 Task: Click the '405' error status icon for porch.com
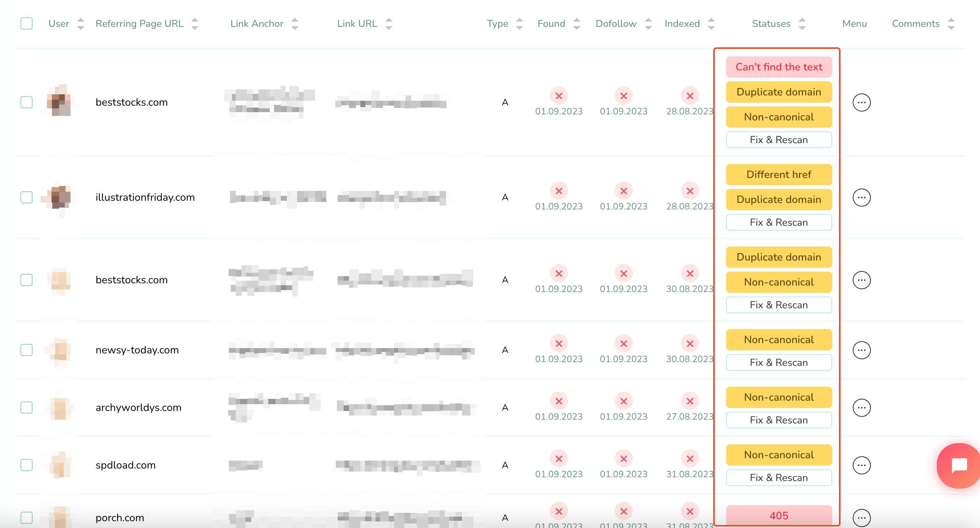[x=778, y=514]
